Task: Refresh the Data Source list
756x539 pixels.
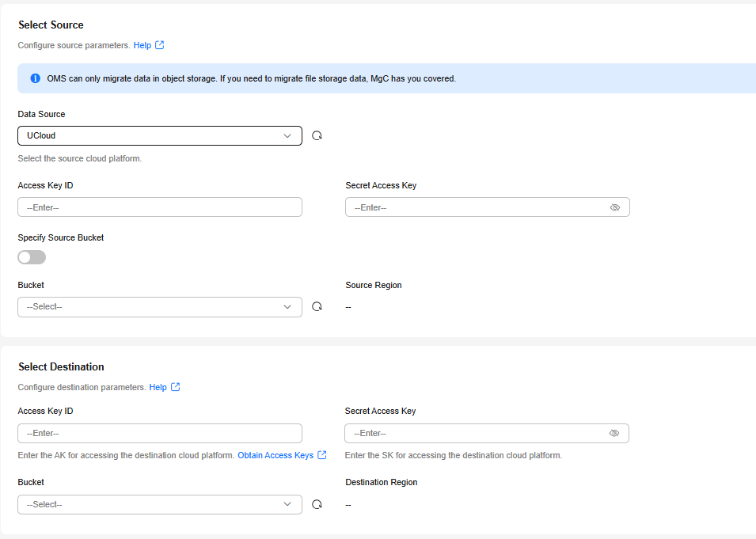Action: click(x=317, y=135)
